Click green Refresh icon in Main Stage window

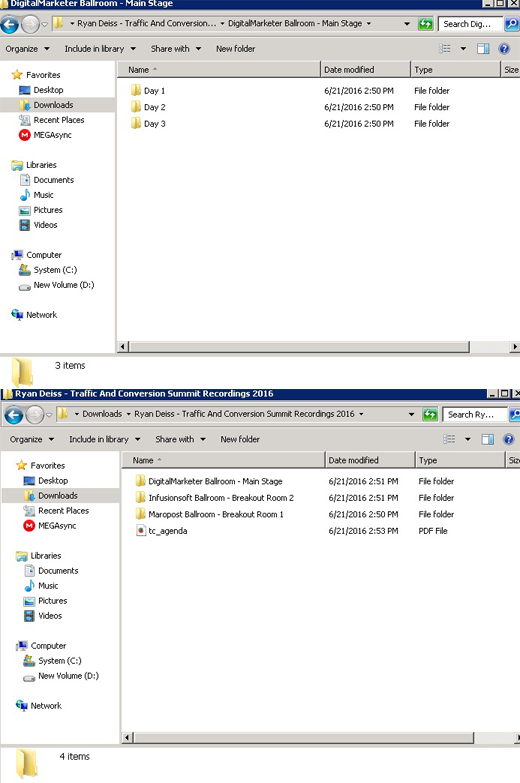pyautogui.click(x=425, y=23)
